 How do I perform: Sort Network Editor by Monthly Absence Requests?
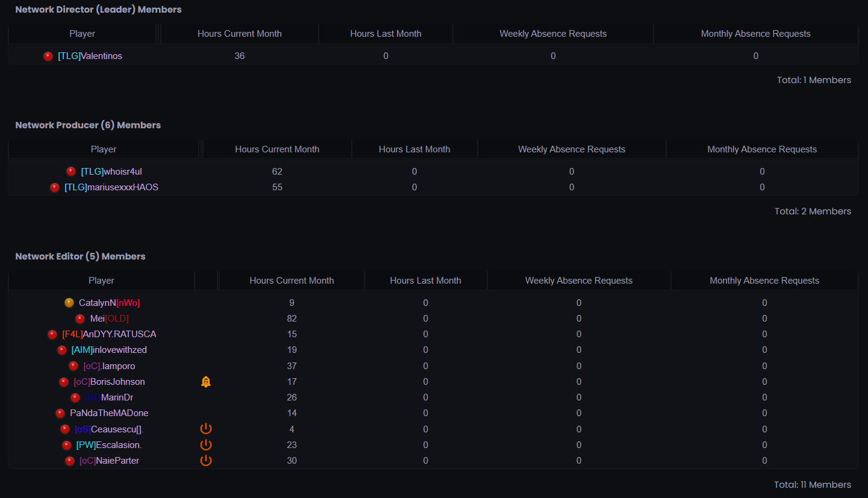click(x=764, y=281)
